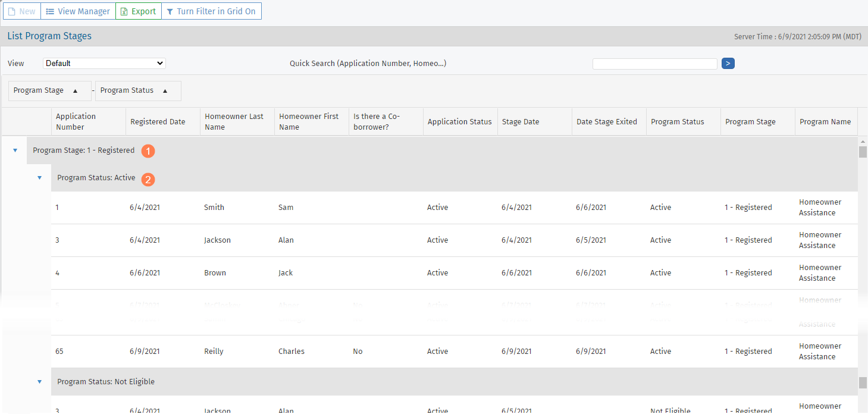The image size is (868, 414).
Task: Open the View dropdown set to Default
Action: coord(104,63)
